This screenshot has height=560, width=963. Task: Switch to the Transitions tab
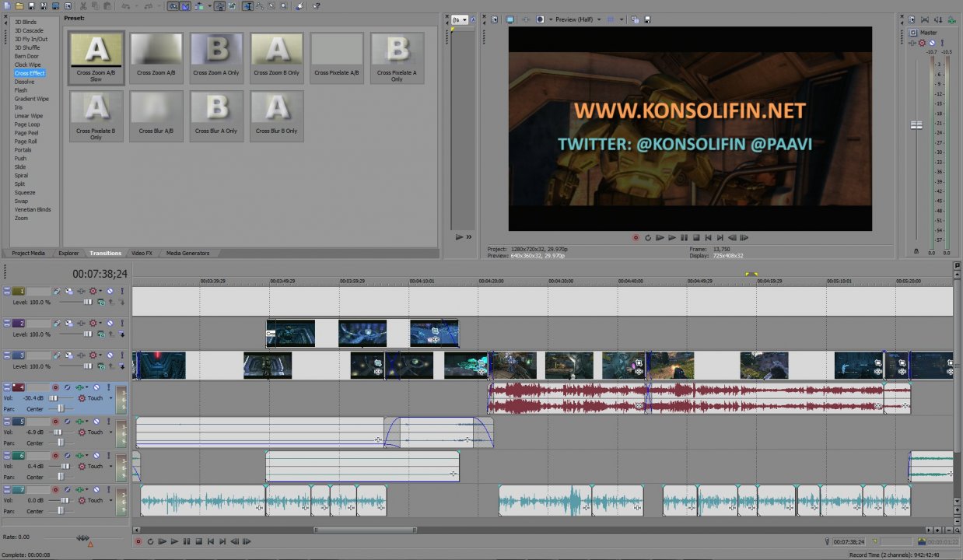[105, 253]
